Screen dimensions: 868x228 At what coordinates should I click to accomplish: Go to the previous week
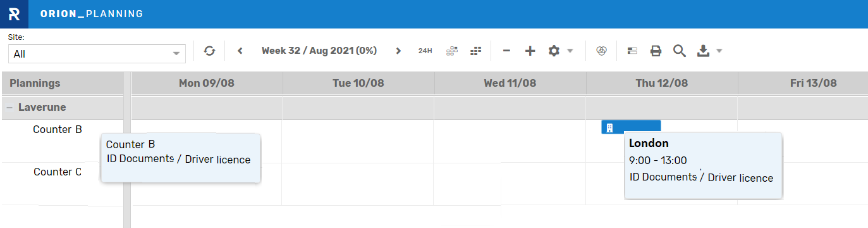tap(240, 51)
